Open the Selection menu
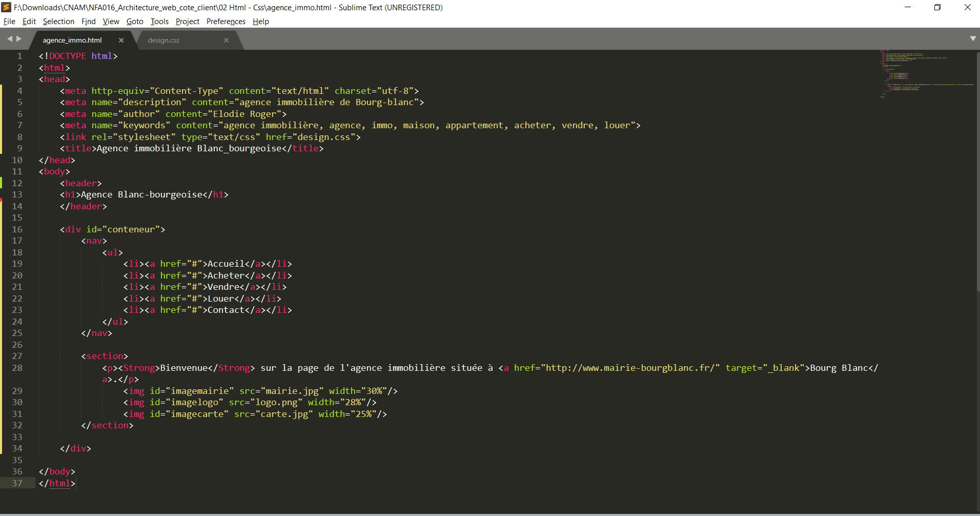The height and width of the screenshot is (516, 980). pyautogui.click(x=58, y=22)
